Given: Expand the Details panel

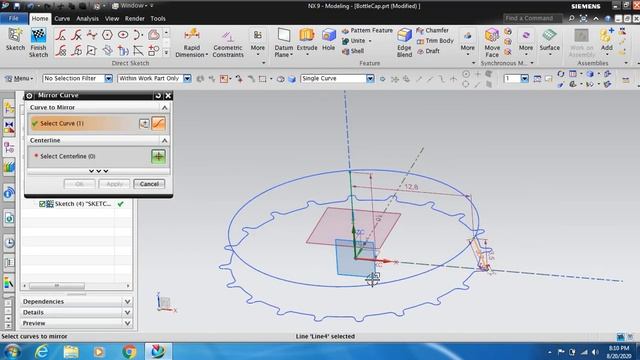Looking at the screenshot, I should click(127, 313).
